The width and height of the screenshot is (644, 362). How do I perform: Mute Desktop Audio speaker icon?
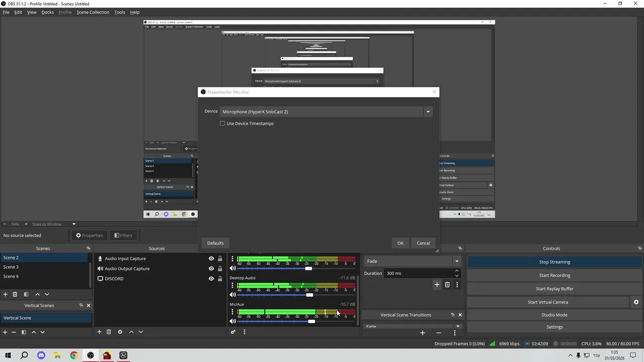233,295
